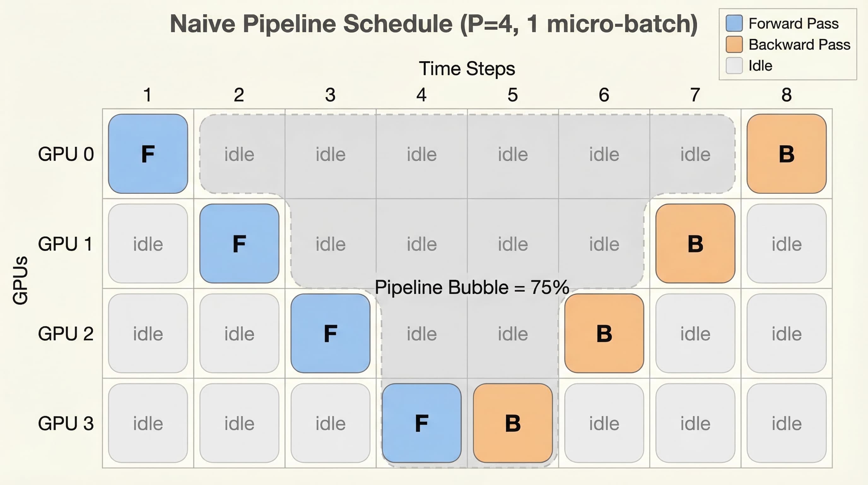Click the gray Idle legend swatch
Screen dimensions: 868x485
[734, 65]
